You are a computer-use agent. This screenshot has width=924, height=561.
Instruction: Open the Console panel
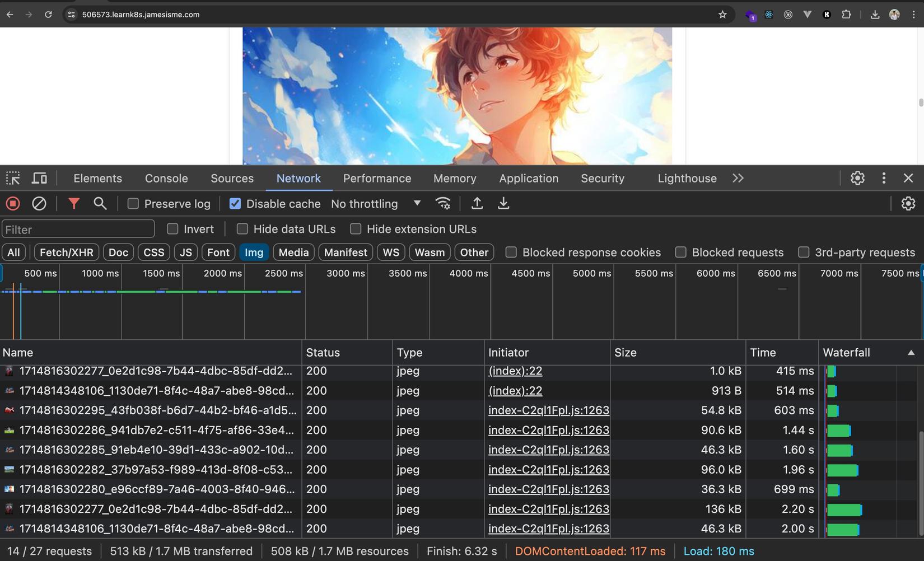pyautogui.click(x=166, y=178)
